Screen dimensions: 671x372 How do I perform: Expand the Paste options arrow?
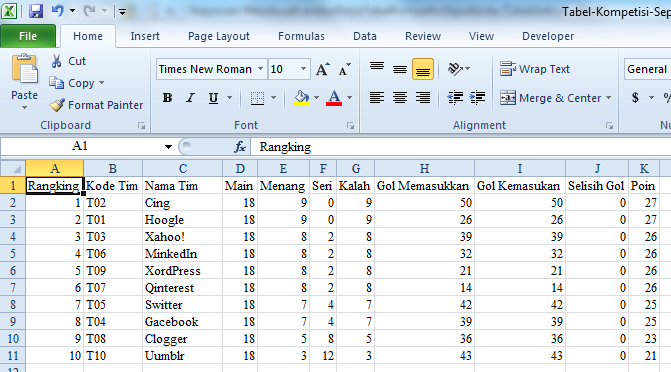[24, 107]
